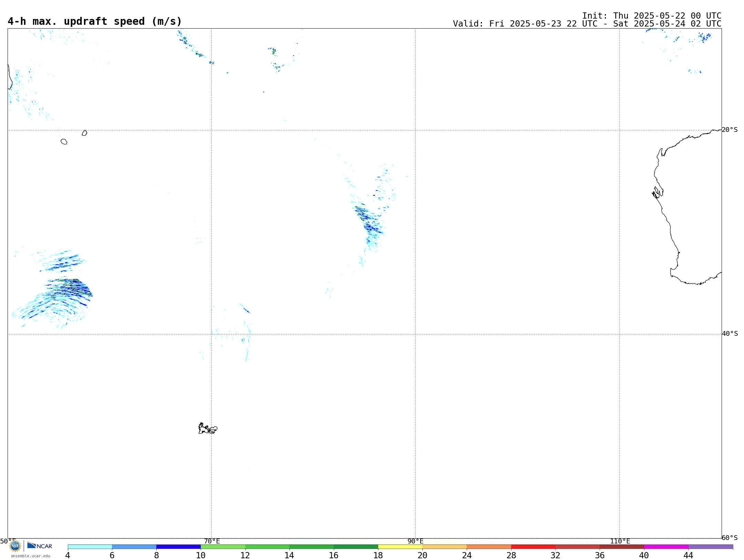The width and height of the screenshot is (744, 560).
Task: Click the Réunion island outline southwest of Mauritius
Action: pos(64,142)
